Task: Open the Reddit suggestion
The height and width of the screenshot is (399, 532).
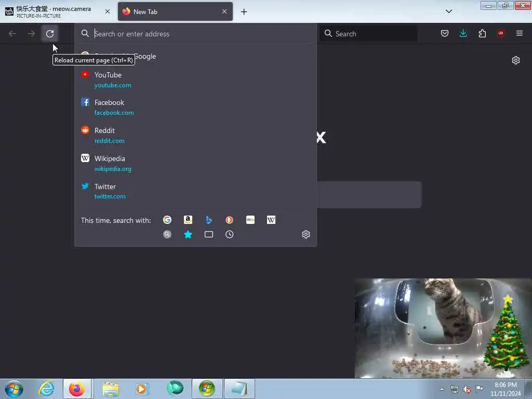Action: point(195,136)
